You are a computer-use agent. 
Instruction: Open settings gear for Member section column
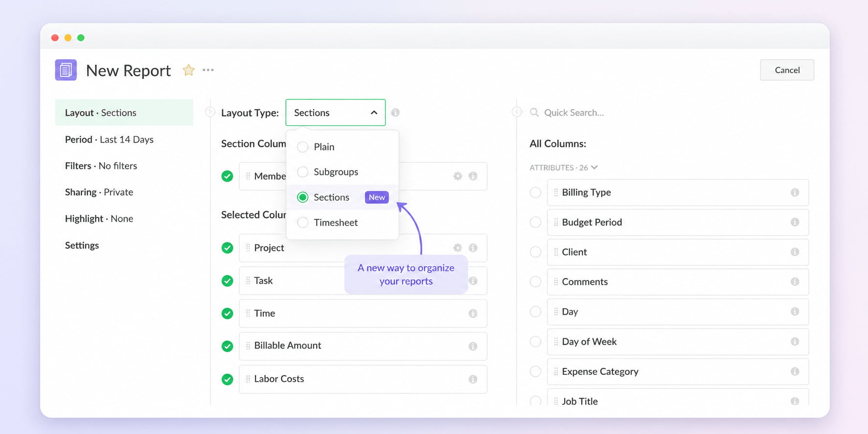click(x=457, y=176)
